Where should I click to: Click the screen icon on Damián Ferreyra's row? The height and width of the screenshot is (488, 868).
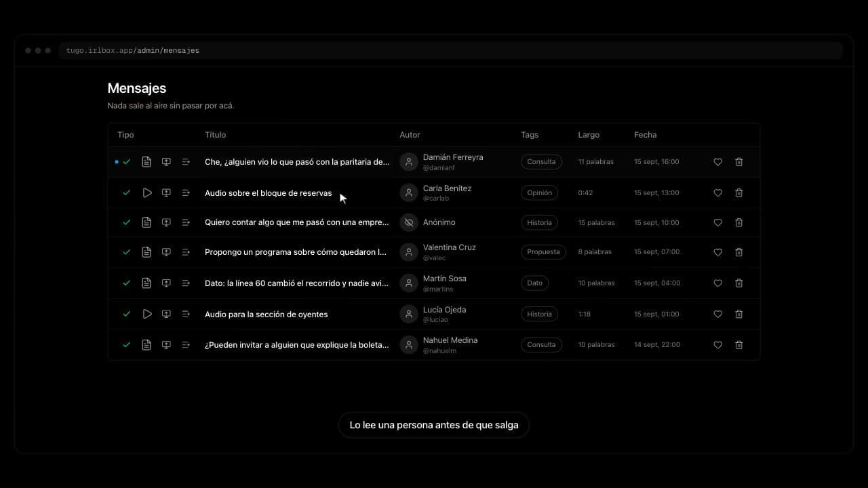[x=166, y=162]
